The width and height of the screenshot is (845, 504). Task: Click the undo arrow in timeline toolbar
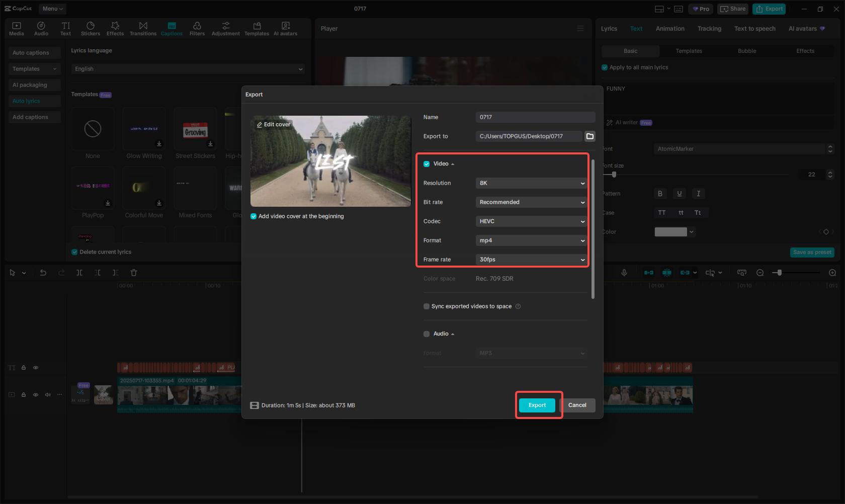click(x=43, y=273)
